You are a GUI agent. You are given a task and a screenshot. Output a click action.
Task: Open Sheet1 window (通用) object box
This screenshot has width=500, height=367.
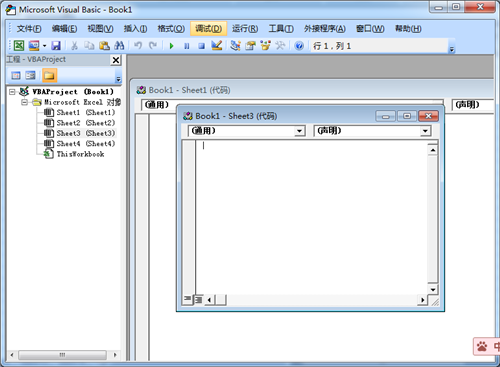[x=292, y=105]
